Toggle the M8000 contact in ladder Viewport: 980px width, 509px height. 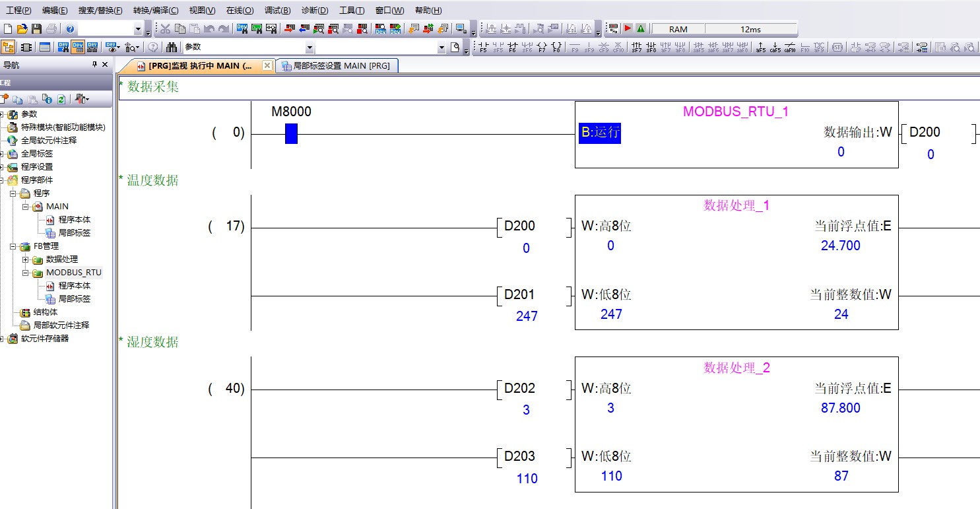(291, 134)
